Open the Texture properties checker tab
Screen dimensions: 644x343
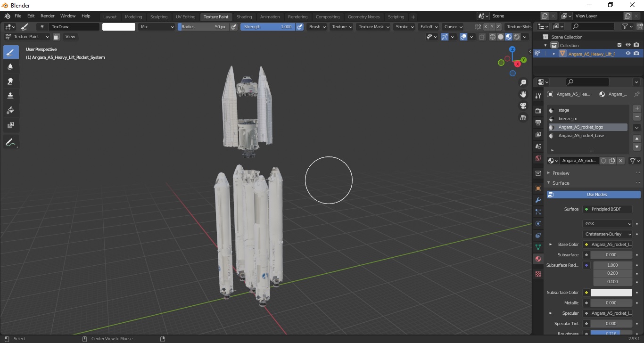tap(538, 274)
